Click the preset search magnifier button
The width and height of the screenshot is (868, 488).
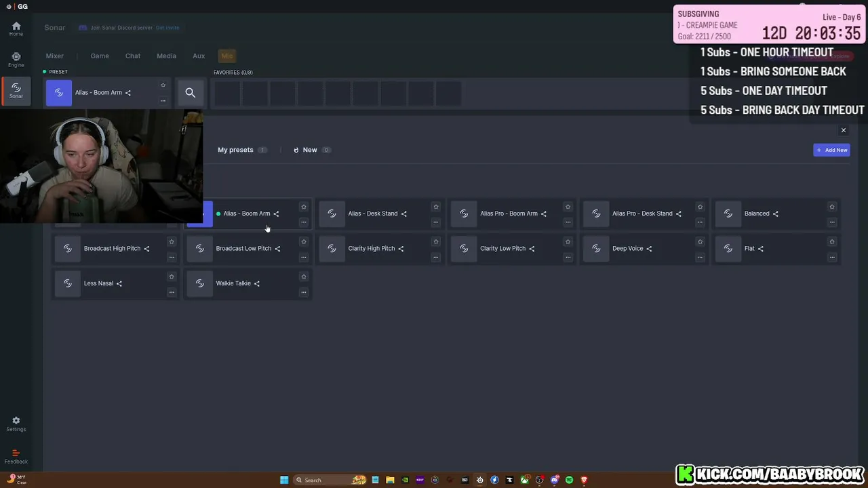[x=190, y=93]
